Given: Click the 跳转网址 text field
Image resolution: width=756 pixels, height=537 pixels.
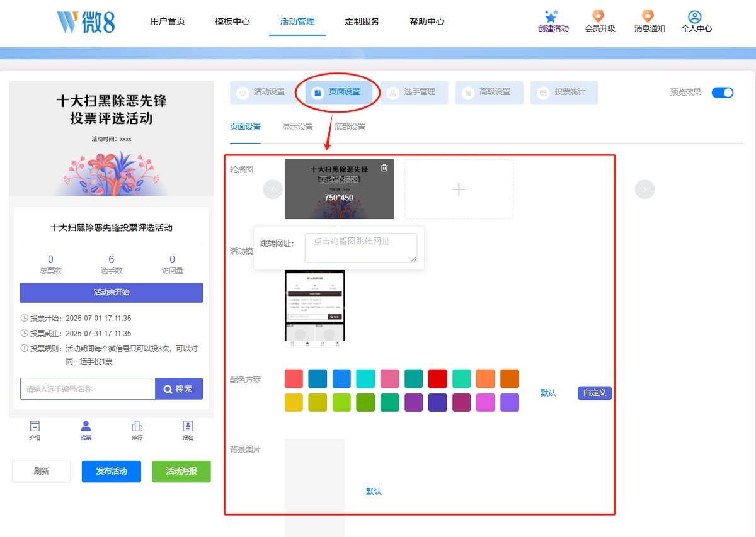Looking at the screenshot, I should pos(361,248).
